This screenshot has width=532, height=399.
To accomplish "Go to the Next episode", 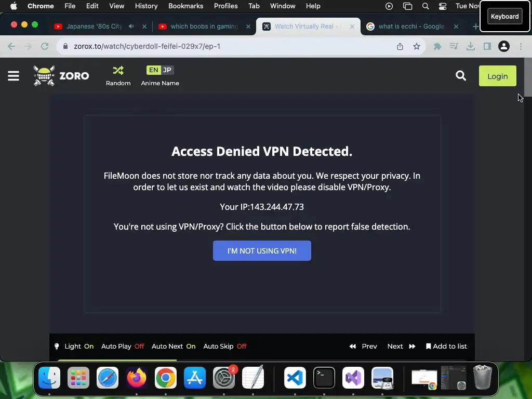I will pyautogui.click(x=401, y=347).
